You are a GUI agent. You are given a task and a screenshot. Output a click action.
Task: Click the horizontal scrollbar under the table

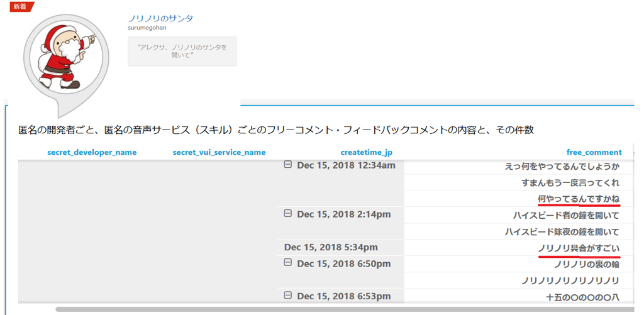(345, 309)
